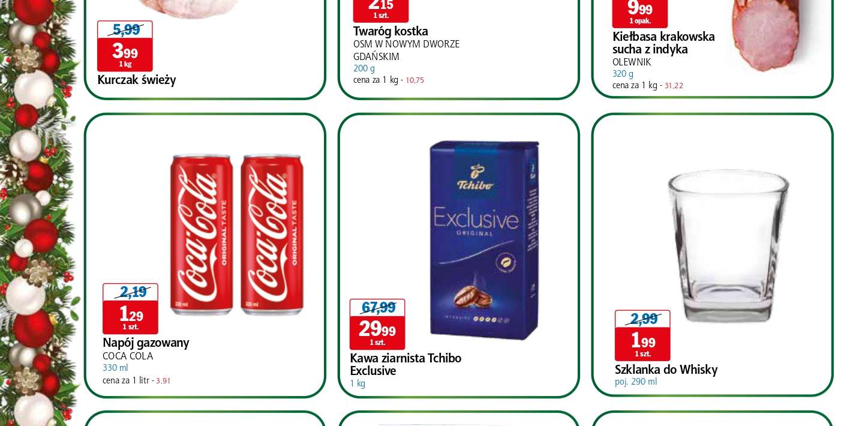Open the Kiełbasa krakowska sucha z indyka title
Viewport: 868px width, 426px height.
663,43
